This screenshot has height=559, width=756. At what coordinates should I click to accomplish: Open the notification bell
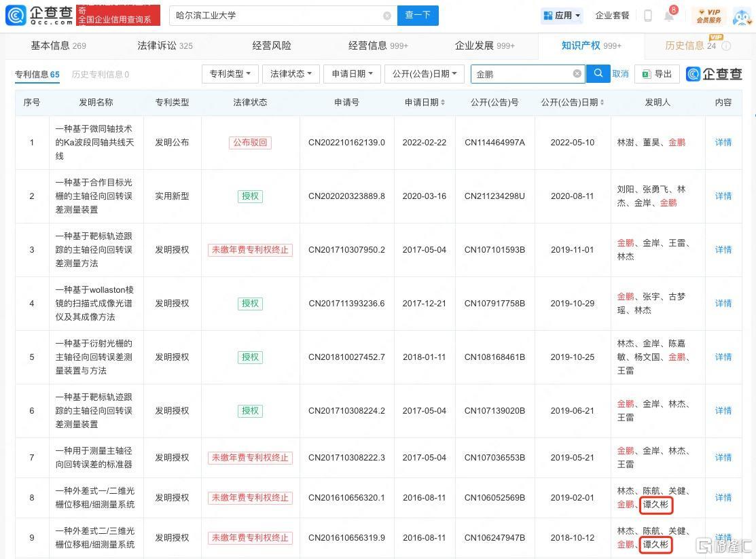pyautogui.click(x=668, y=16)
